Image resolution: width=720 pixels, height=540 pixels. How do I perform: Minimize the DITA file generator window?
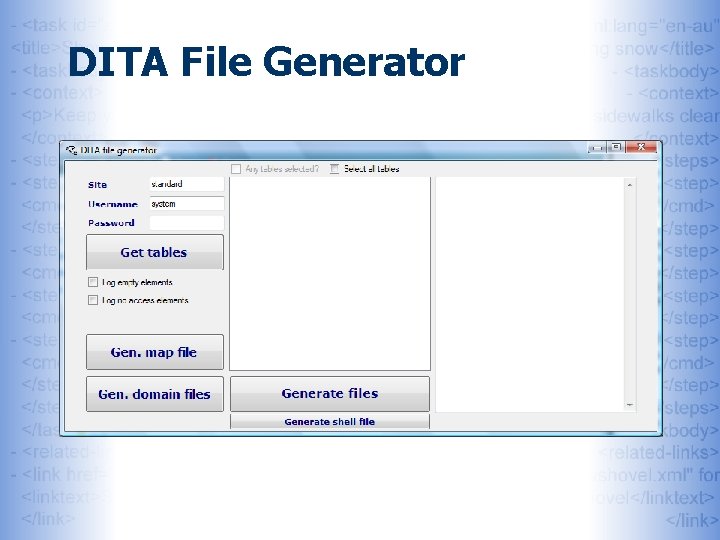597,148
